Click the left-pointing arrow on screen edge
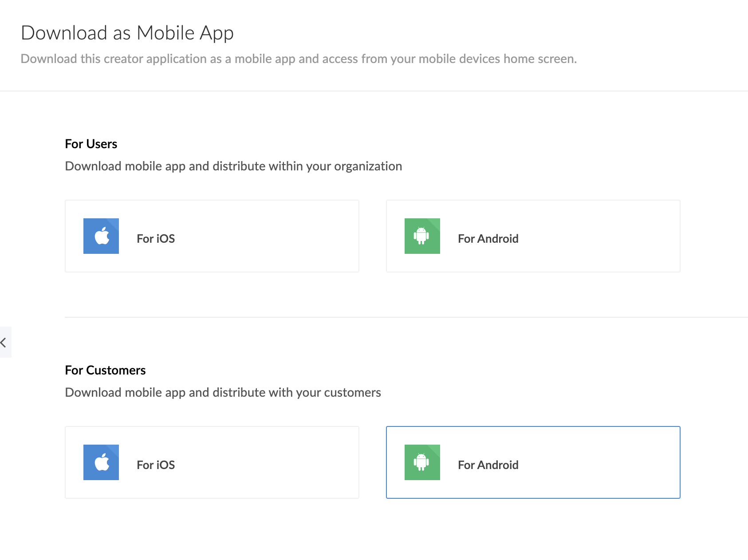Viewport: 748px width, 560px height. pos(5,342)
